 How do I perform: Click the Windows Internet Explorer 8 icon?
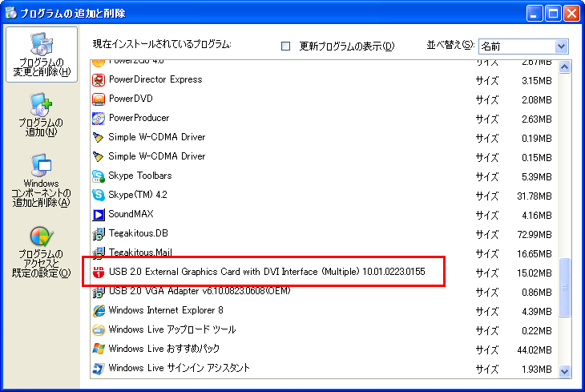[x=99, y=310]
